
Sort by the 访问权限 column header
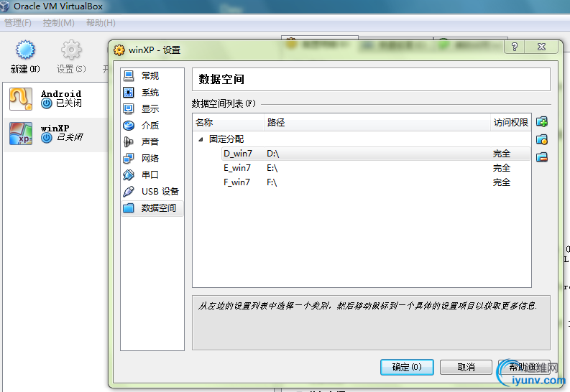coord(510,122)
